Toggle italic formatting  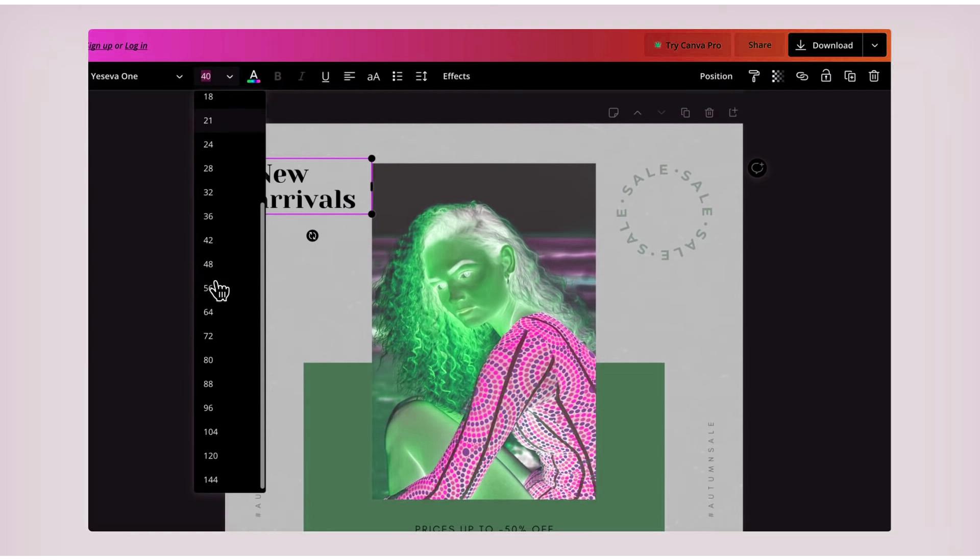302,77
